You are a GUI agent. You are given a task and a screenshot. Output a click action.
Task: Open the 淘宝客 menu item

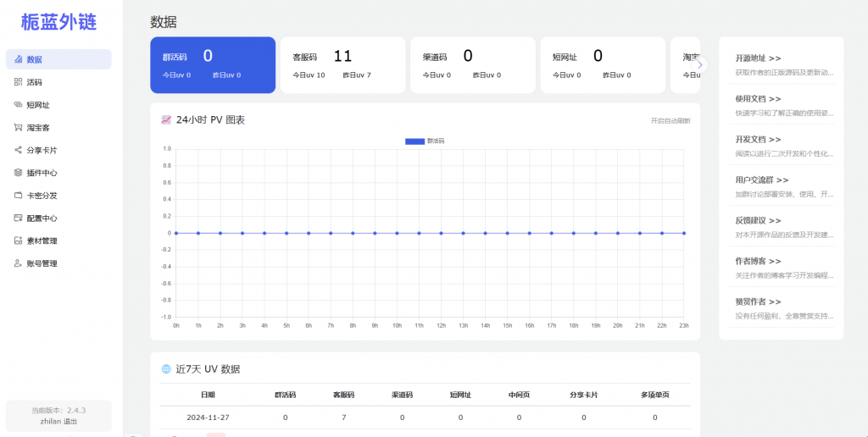click(58, 127)
